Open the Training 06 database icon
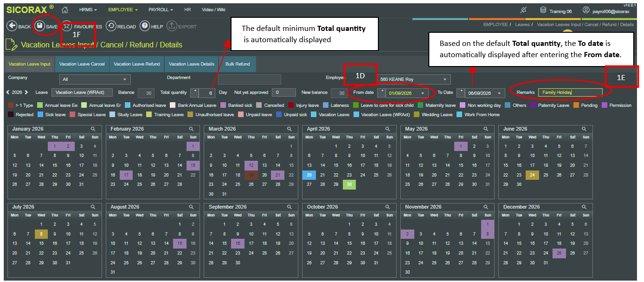 543,10
